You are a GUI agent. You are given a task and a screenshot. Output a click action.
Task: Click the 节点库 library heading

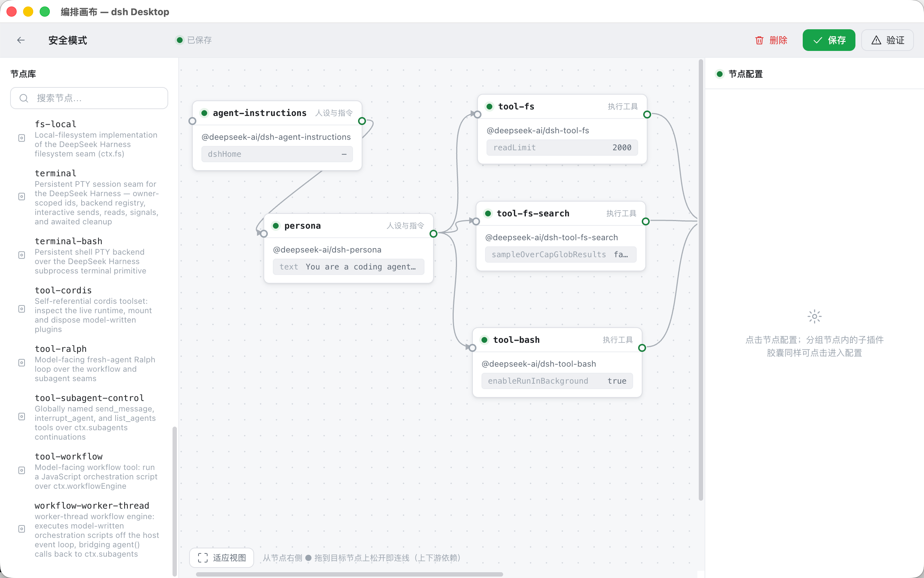pos(23,74)
